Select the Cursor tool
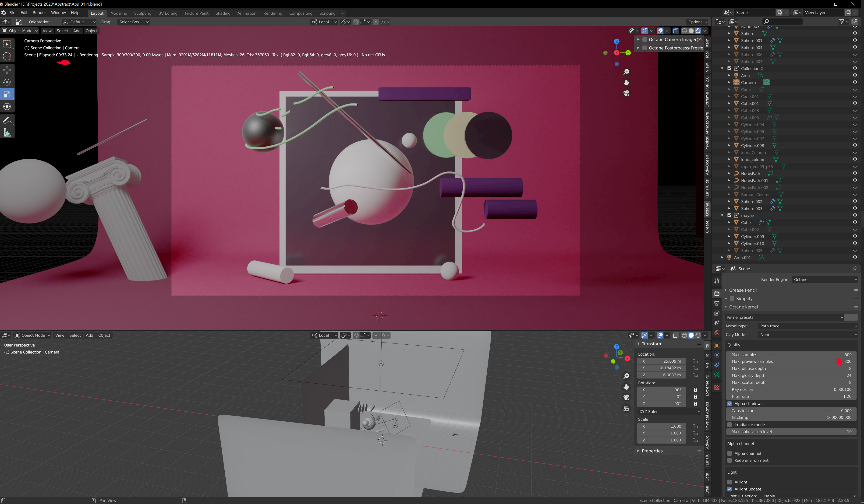This screenshot has width=864, height=504. coord(7,56)
